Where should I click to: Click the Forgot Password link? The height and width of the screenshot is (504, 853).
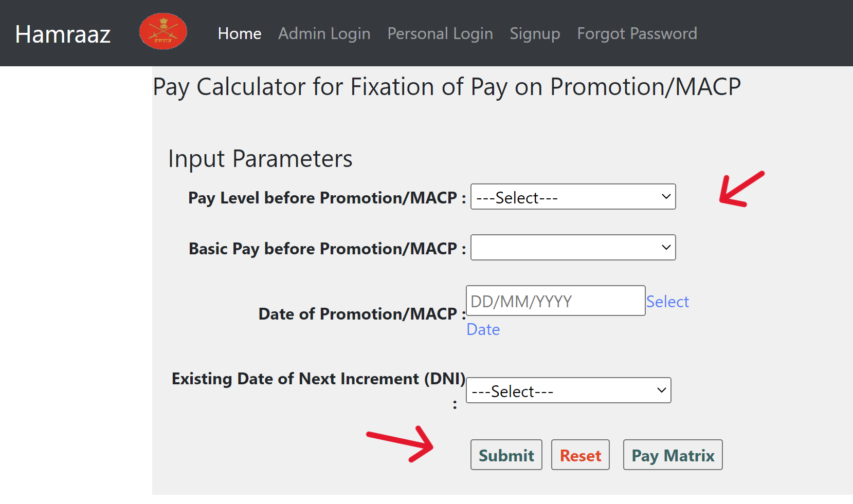coord(637,33)
